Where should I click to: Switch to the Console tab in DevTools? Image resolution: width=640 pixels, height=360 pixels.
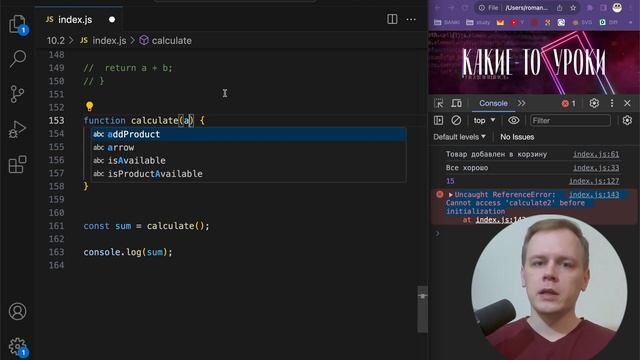tap(493, 103)
